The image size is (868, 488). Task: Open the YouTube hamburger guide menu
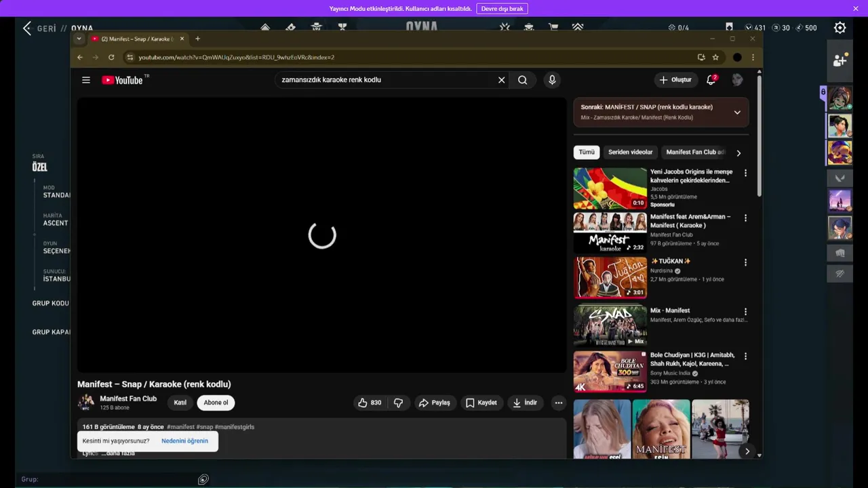(x=86, y=80)
